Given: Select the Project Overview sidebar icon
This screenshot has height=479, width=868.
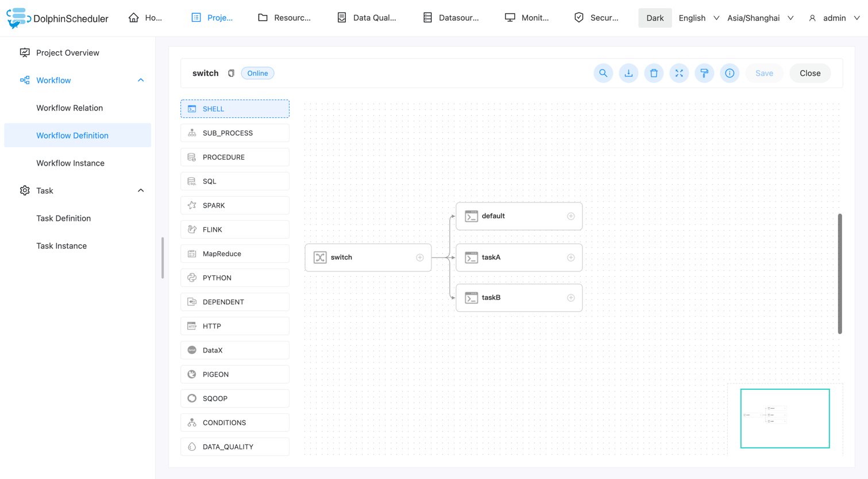Looking at the screenshot, I should tap(25, 52).
